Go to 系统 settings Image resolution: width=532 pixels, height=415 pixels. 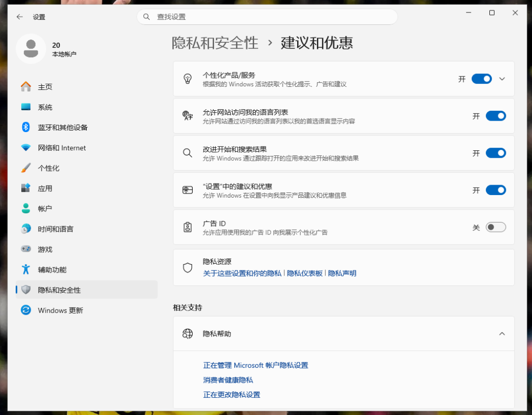[x=87, y=107]
